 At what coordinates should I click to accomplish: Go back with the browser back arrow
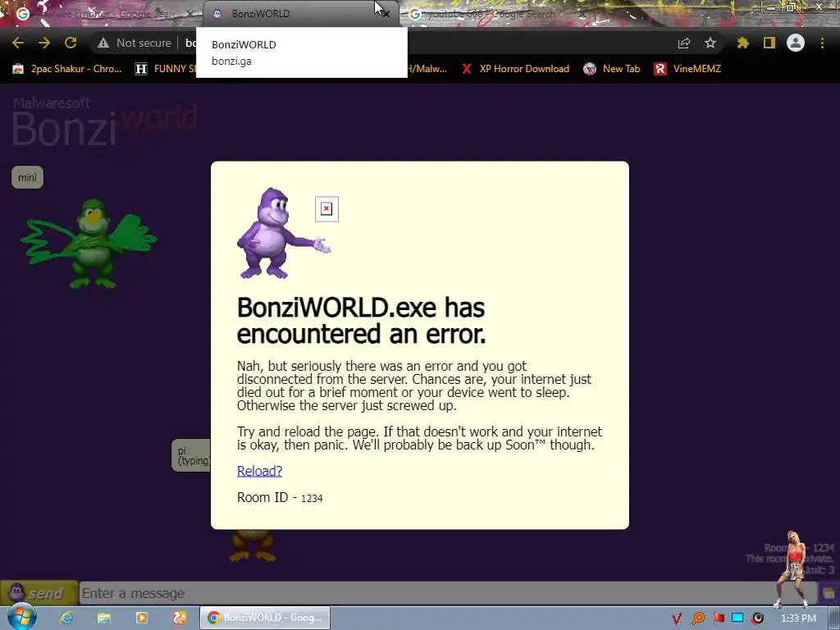tap(18, 43)
